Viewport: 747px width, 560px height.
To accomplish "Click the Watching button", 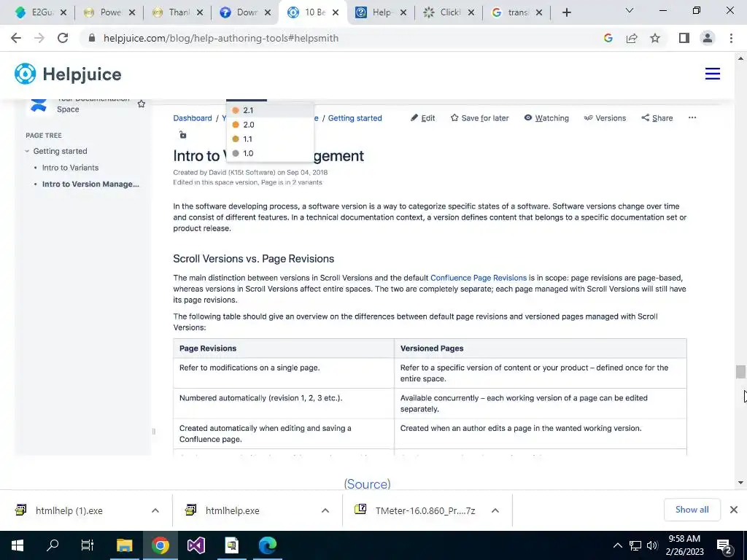I will click(x=546, y=118).
